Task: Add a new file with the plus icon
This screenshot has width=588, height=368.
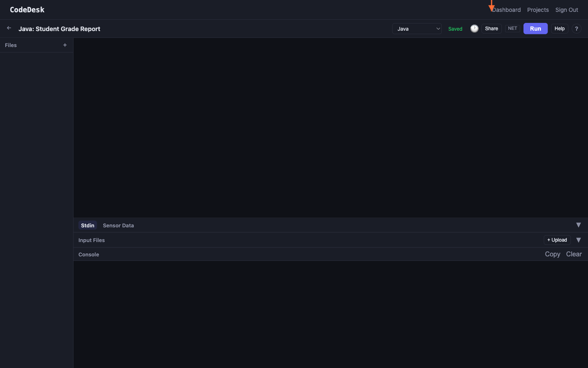Action: coord(65,45)
